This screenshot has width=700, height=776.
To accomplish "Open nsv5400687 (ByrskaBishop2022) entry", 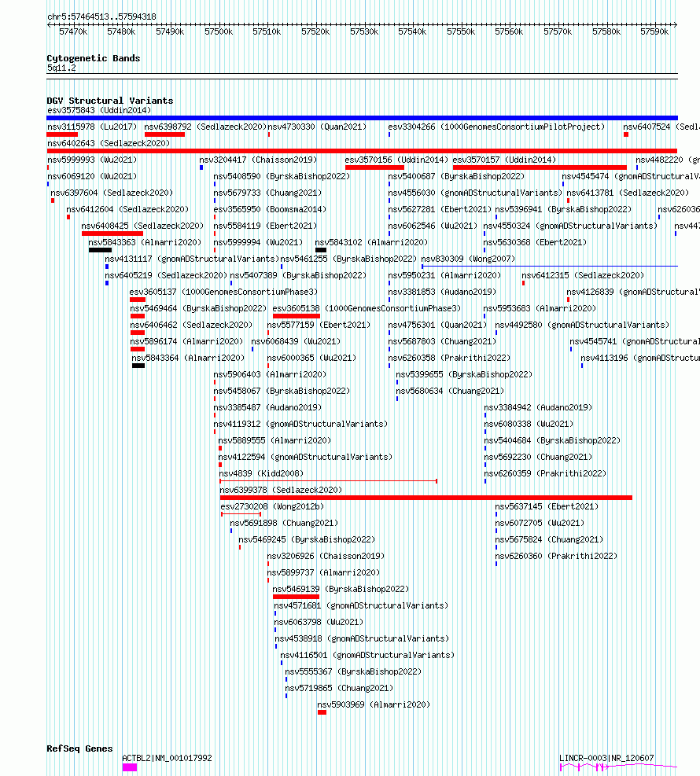I will pos(456,176).
